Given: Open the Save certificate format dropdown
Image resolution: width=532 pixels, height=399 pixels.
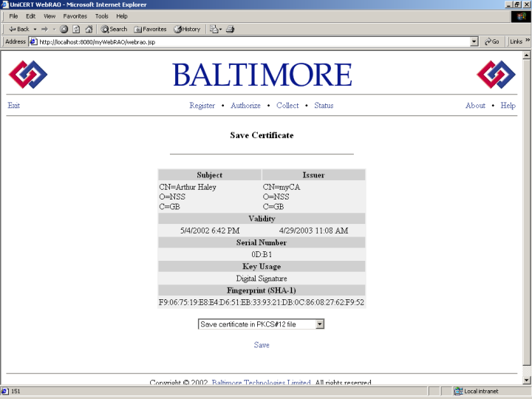Looking at the screenshot, I should pos(320,324).
